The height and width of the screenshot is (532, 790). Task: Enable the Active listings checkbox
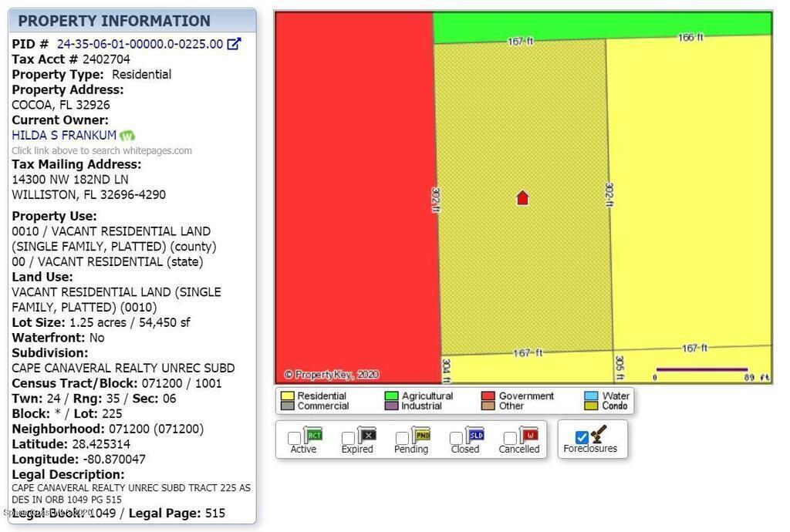pyautogui.click(x=294, y=438)
